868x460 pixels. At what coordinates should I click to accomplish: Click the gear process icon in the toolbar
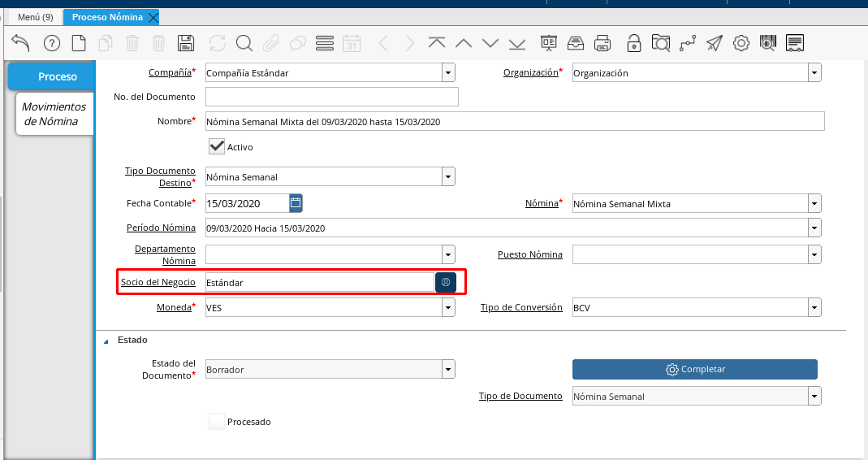[741, 43]
